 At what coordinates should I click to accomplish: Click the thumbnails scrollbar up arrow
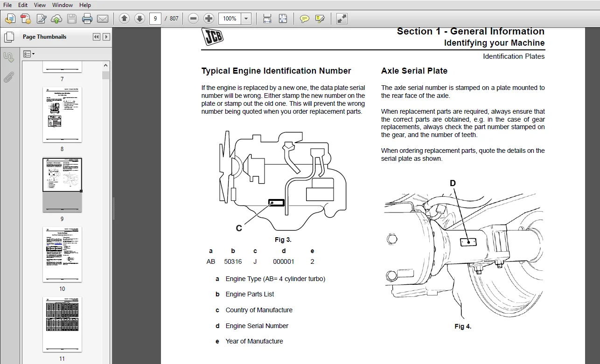pyautogui.click(x=106, y=66)
